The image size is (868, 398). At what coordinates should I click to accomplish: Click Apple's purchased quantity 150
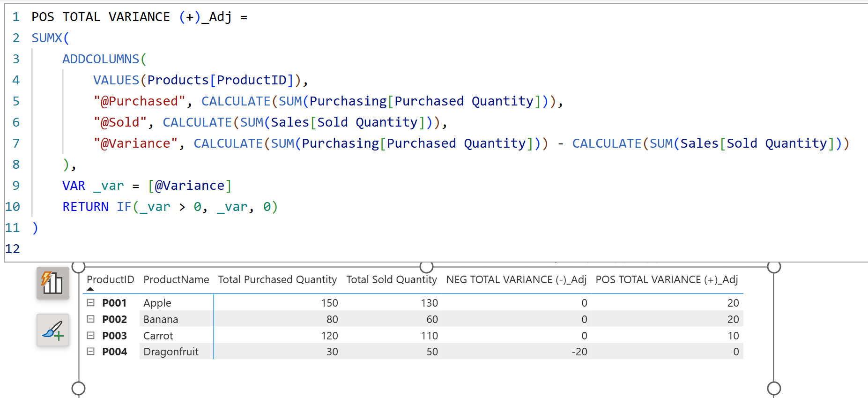tap(329, 303)
